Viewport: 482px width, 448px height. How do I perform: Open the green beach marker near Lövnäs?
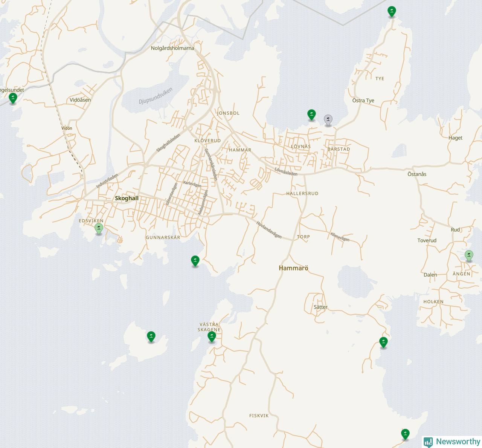[x=311, y=115]
